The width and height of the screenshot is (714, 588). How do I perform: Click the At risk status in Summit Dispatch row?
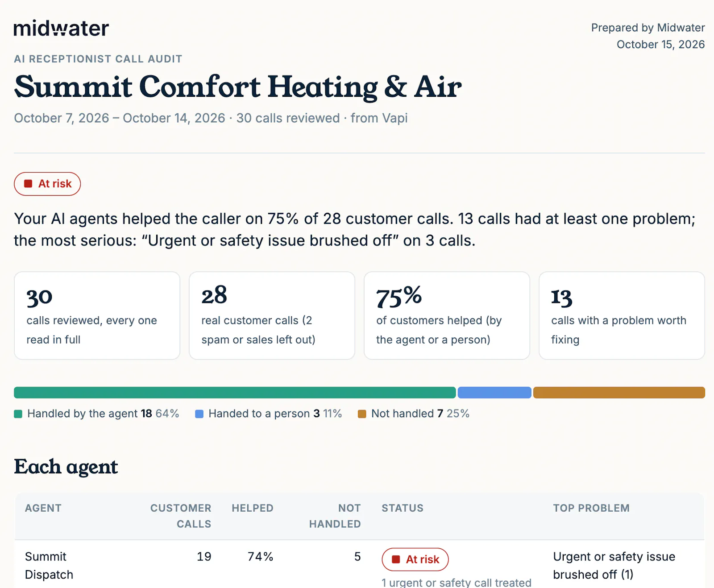[x=415, y=559]
